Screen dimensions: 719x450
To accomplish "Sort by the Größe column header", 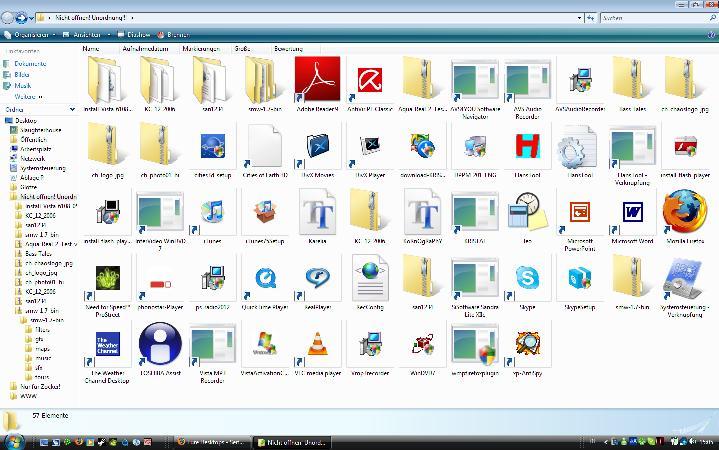I will pyautogui.click(x=243, y=49).
